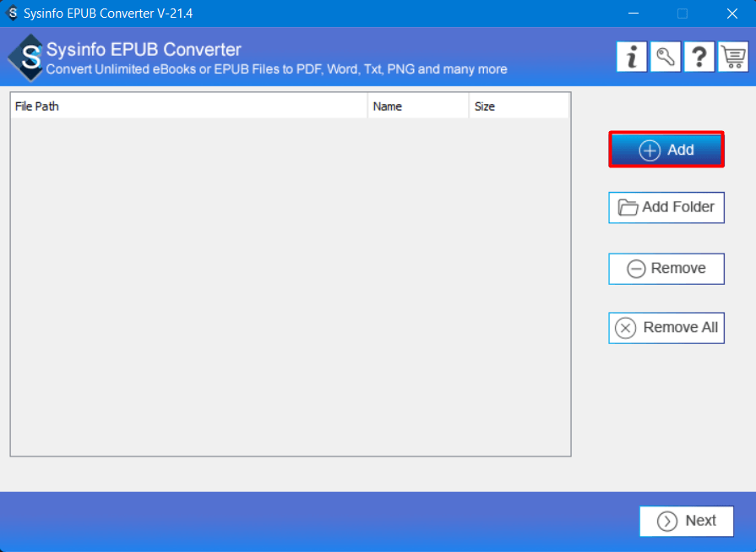This screenshot has height=552, width=756.
Task: Click the shopping cart buy icon
Action: tap(733, 57)
